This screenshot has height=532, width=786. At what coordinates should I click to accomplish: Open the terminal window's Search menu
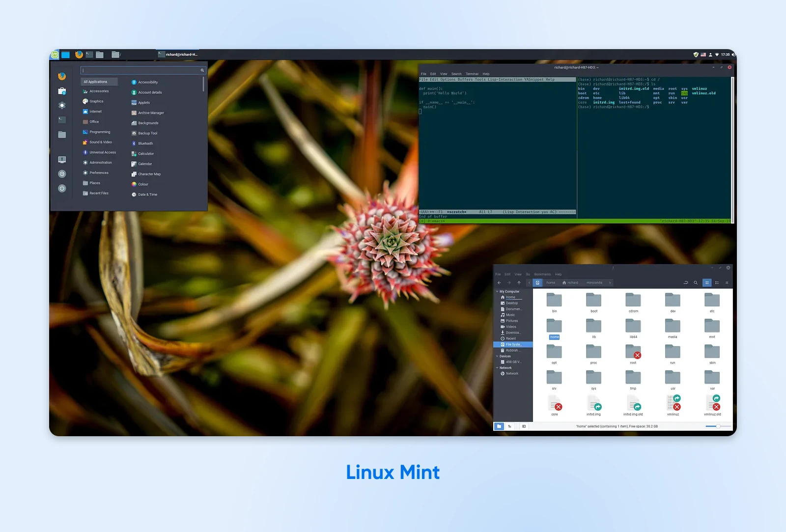click(456, 74)
